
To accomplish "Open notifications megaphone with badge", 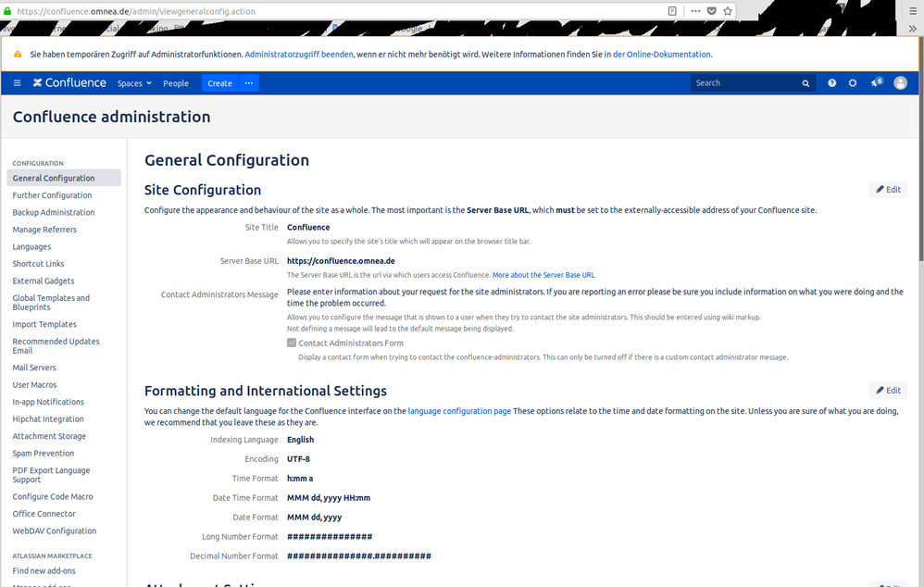I will pyautogui.click(x=876, y=82).
